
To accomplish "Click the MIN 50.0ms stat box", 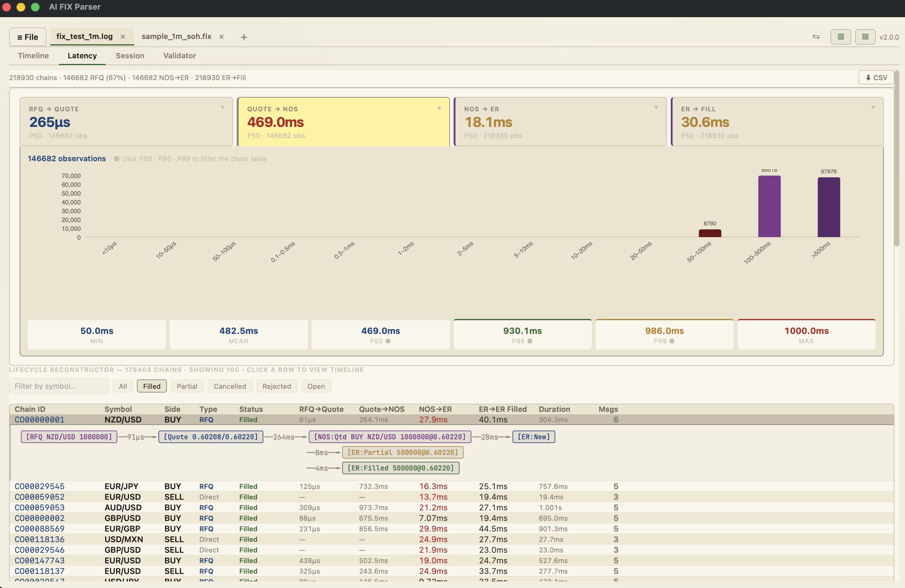I will [97, 335].
